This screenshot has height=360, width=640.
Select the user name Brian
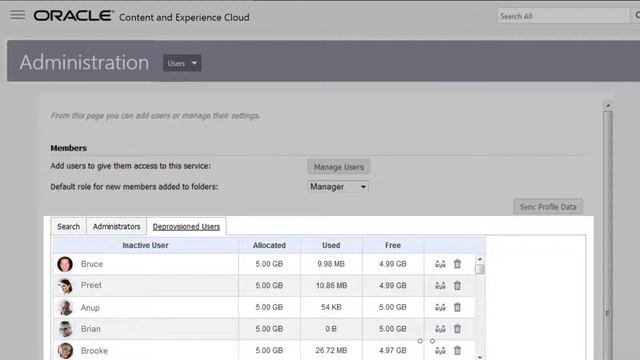coord(91,329)
